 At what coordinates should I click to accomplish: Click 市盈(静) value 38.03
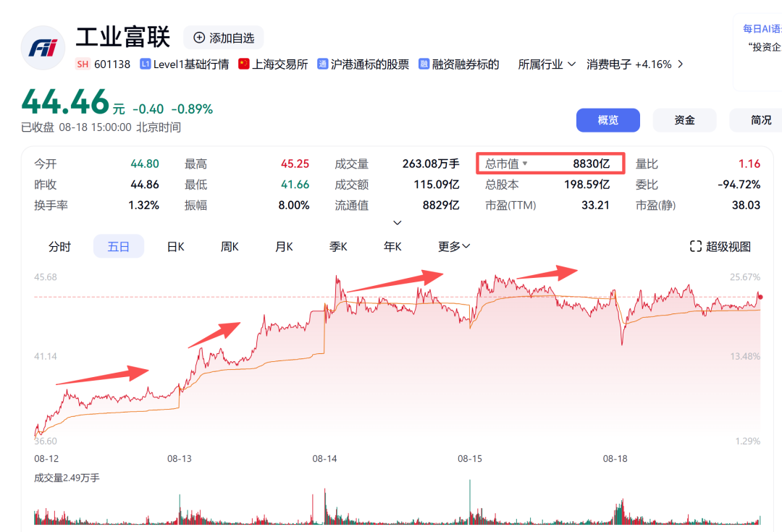(x=746, y=205)
